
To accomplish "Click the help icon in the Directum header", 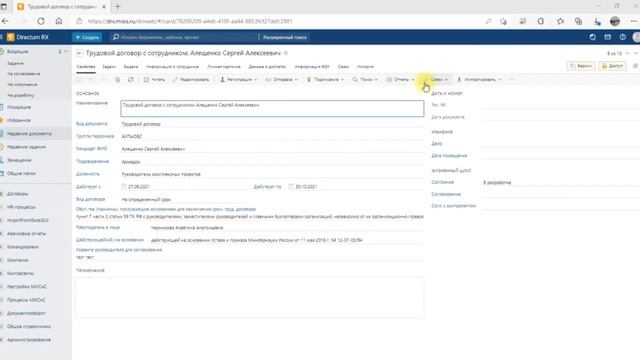I will 622,37.
